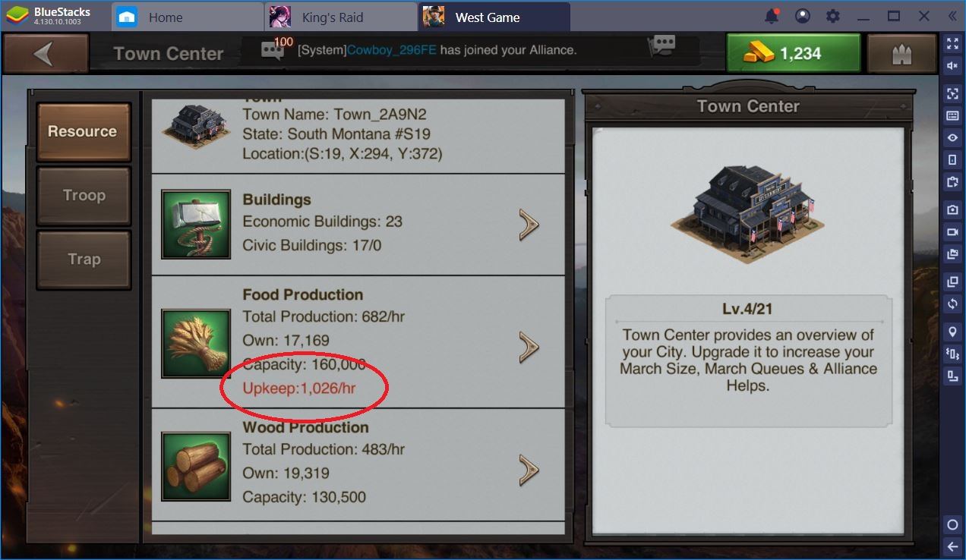Viewport: 966px width, 560px height.
Task: Click the hammer Buildings icon
Action: tap(196, 224)
